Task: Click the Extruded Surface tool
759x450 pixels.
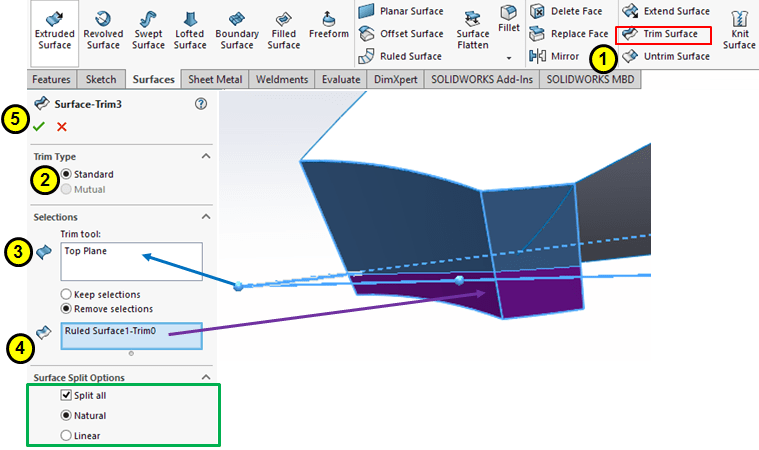Action: point(54,28)
